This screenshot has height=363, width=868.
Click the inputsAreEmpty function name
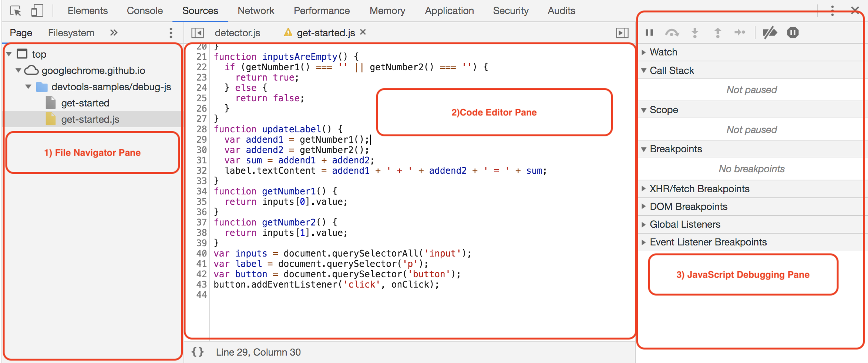(300, 57)
